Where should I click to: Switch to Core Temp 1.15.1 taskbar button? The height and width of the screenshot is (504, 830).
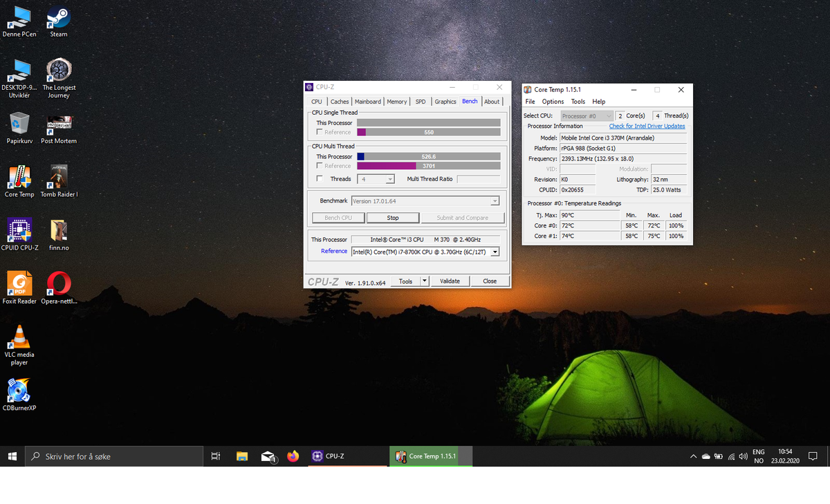[431, 456]
